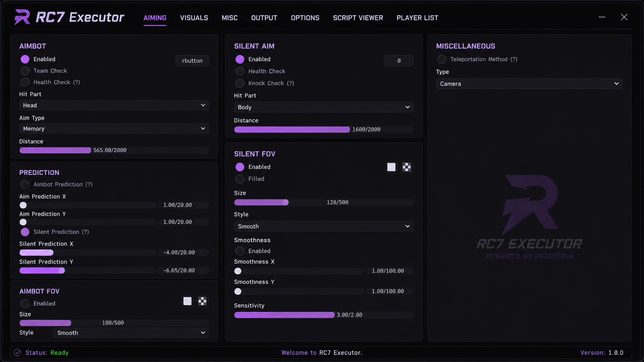
Task: Adjust Aimbot FOV Size slider
Action: (114, 323)
